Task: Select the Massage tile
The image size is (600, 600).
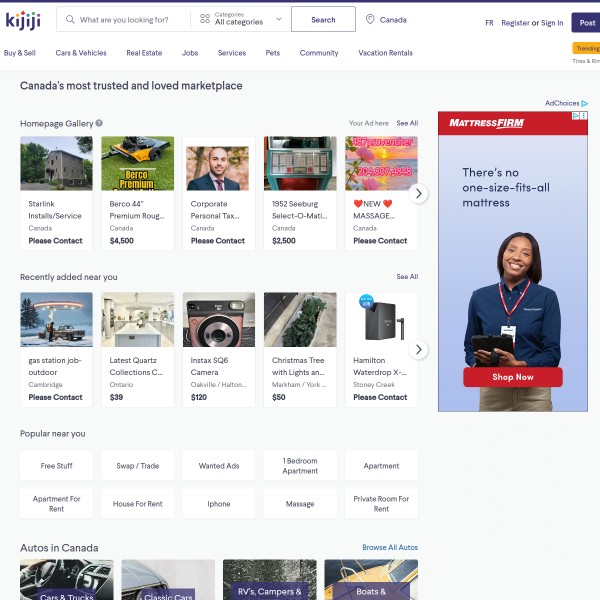Action: [x=300, y=504]
